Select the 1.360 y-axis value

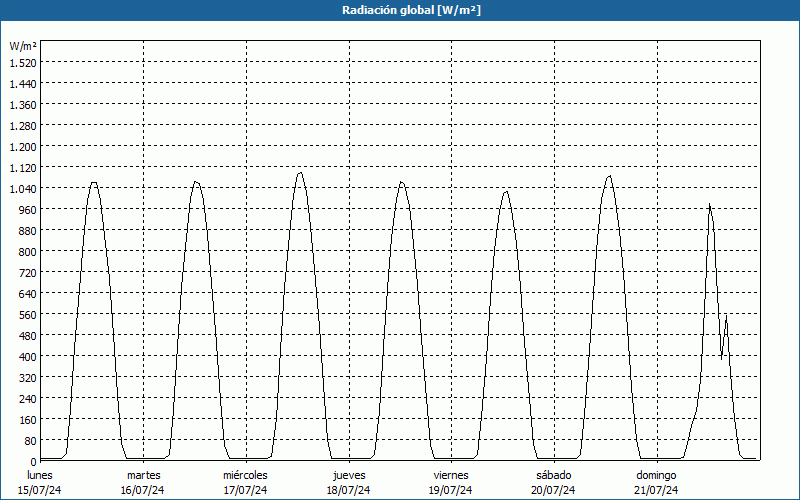click(x=23, y=105)
